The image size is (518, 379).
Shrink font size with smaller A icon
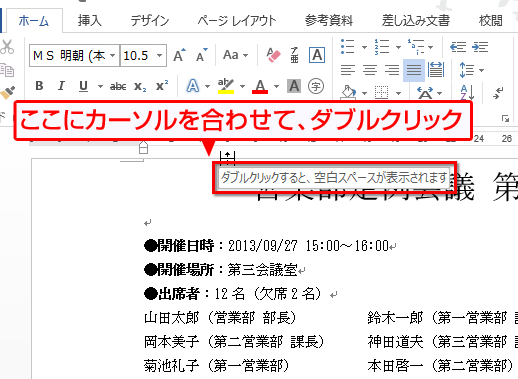(201, 55)
